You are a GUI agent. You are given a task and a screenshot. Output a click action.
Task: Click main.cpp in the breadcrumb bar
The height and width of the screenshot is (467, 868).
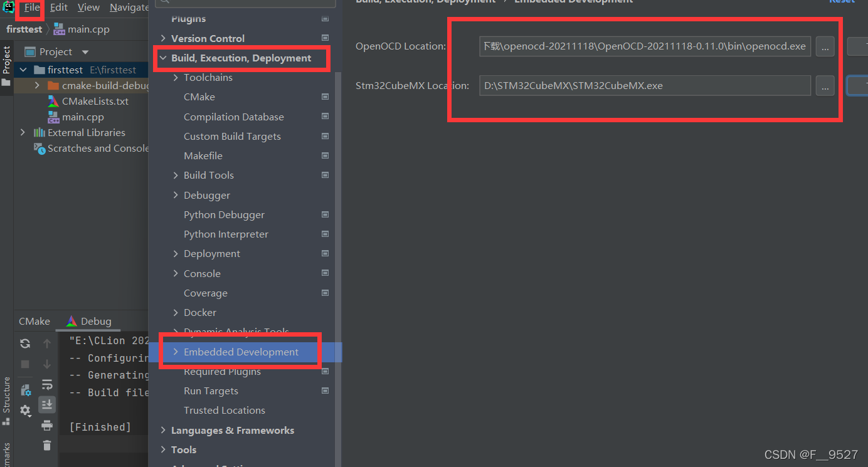pos(82,29)
